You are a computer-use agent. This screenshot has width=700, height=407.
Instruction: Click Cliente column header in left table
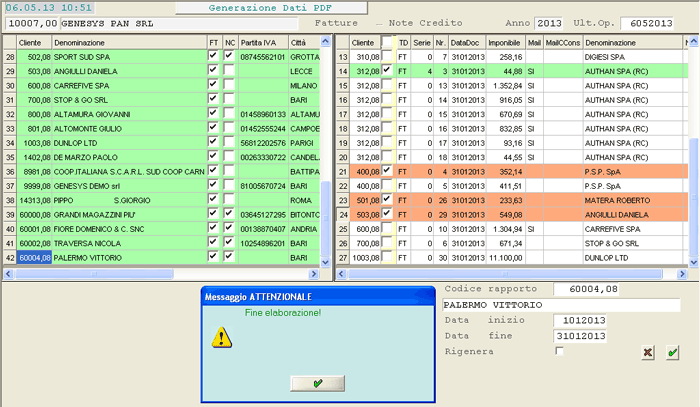pos(34,43)
